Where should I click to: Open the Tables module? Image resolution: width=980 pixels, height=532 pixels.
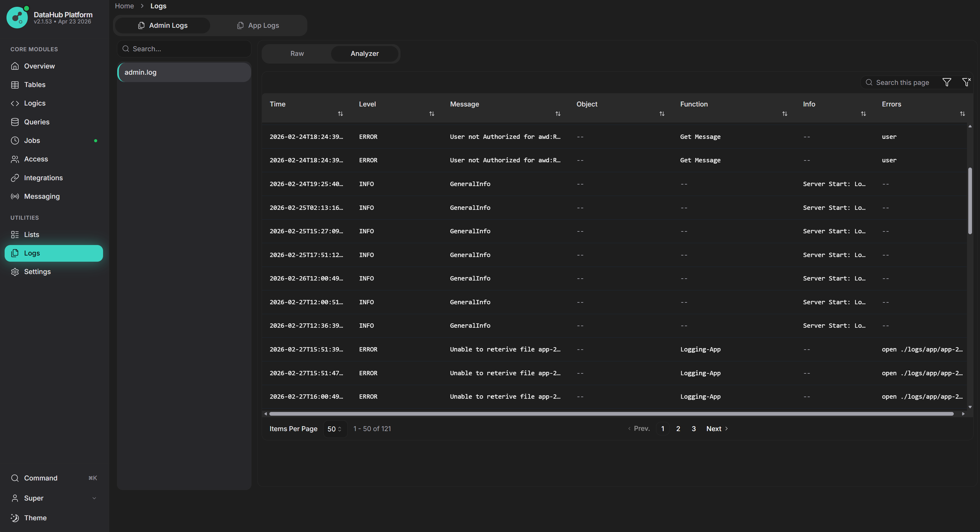(x=54, y=85)
